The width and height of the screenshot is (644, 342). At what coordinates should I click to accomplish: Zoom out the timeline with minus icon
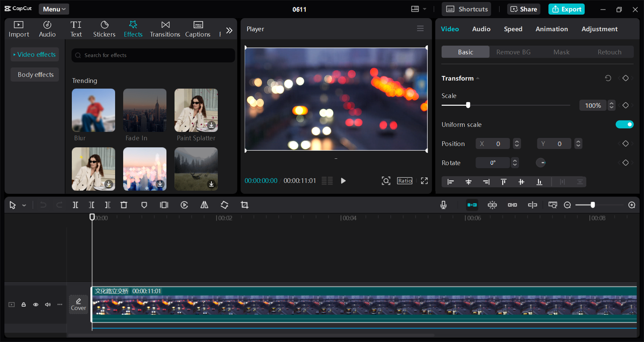568,205
